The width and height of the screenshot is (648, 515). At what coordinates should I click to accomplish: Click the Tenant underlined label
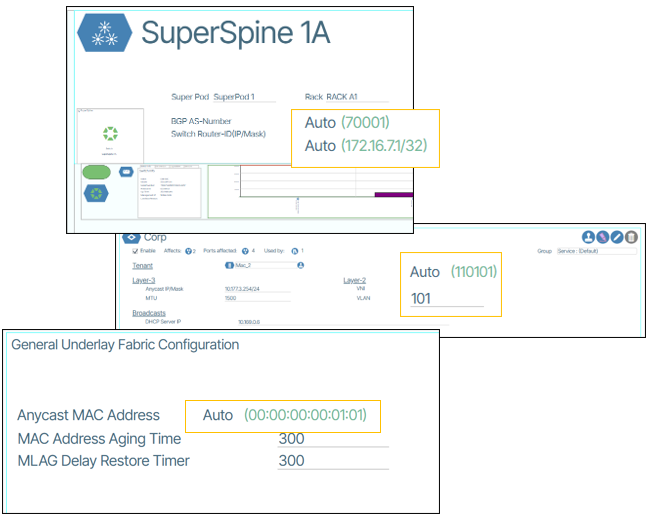143,266
